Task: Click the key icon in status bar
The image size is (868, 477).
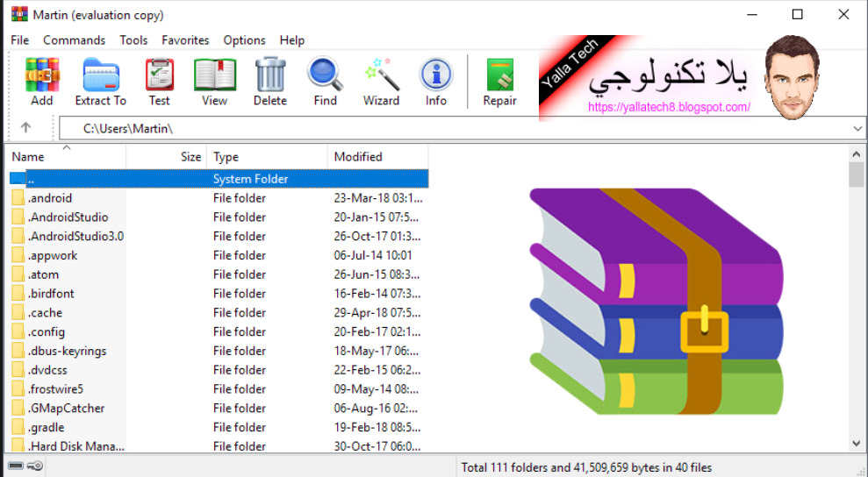Action: (x=35, y=466)
